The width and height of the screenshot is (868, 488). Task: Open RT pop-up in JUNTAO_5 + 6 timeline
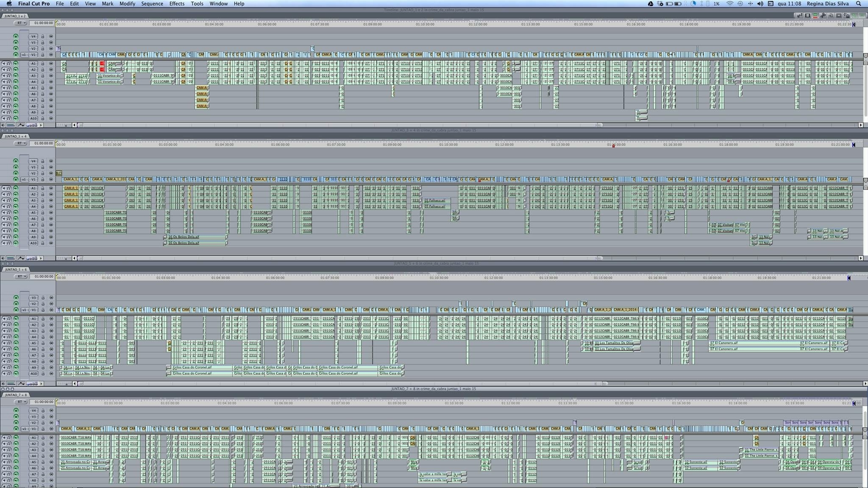pyautogui.click(x=20, y=277)
